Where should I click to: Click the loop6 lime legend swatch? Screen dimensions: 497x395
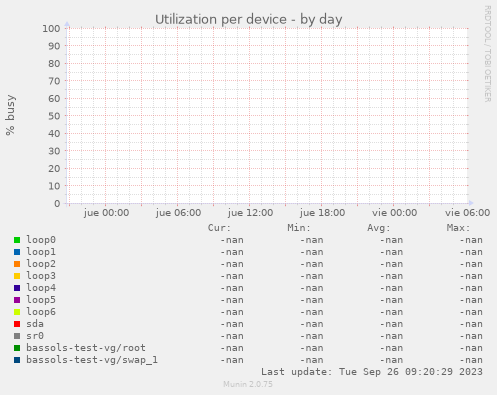pyautogui.click(x=17, y=312)
